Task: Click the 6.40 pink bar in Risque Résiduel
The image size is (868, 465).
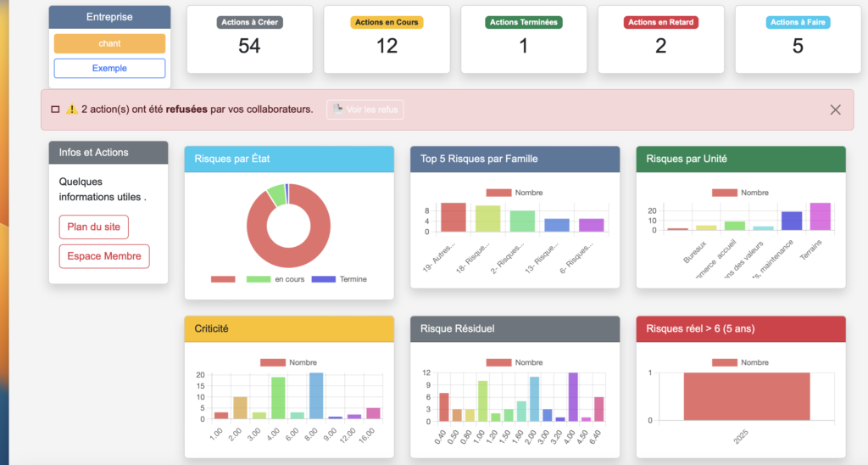Action: 599,409
